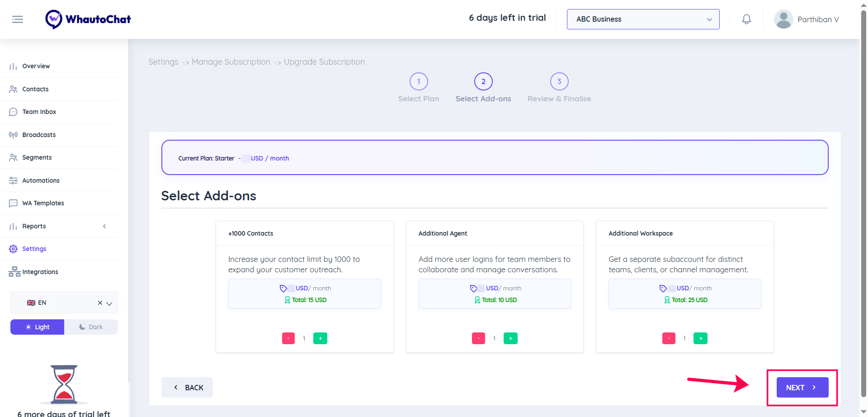Open the ABC Business workspace dropdown
868x417 pixels.
pyautogui.click(x=643, y=19)
